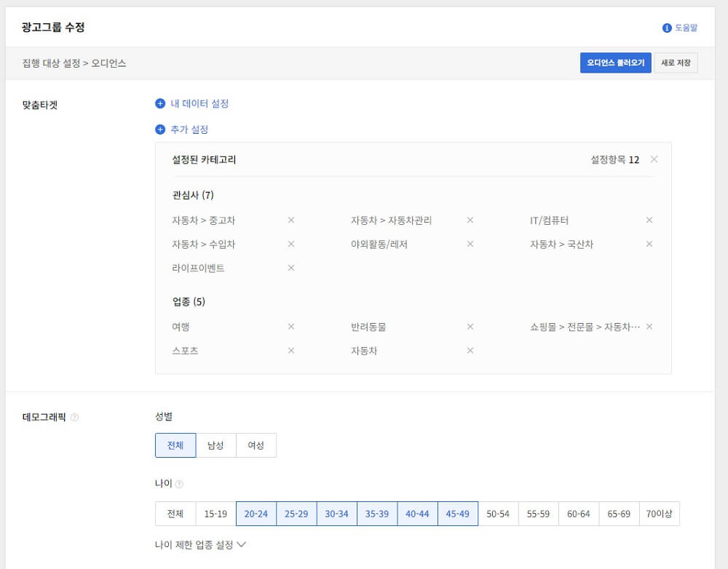The height and width of the screenshot is (569, 728).
Task: Click the 오디언스 불러오기 button
Action: click(615, 63)
